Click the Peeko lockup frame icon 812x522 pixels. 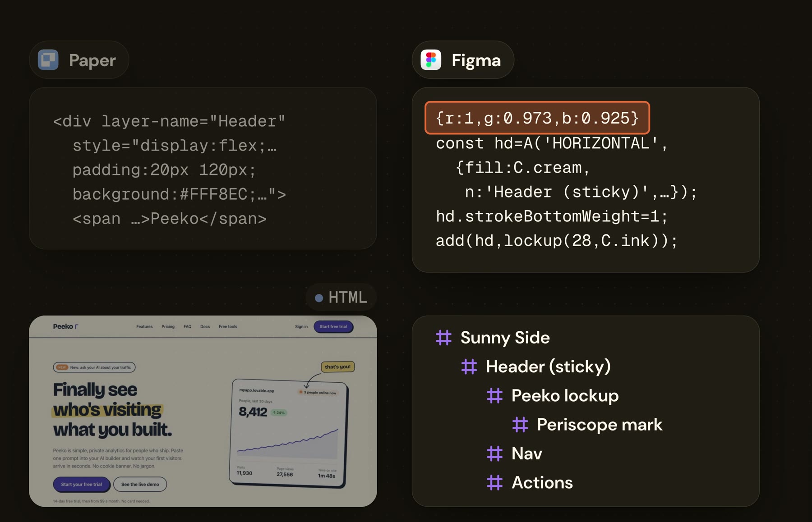coord(495,396)
